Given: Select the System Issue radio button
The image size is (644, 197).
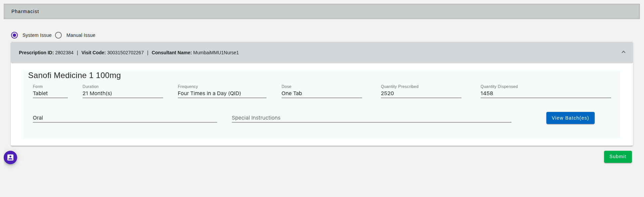Looking at the screenshot, I should (x=14, y=35).
